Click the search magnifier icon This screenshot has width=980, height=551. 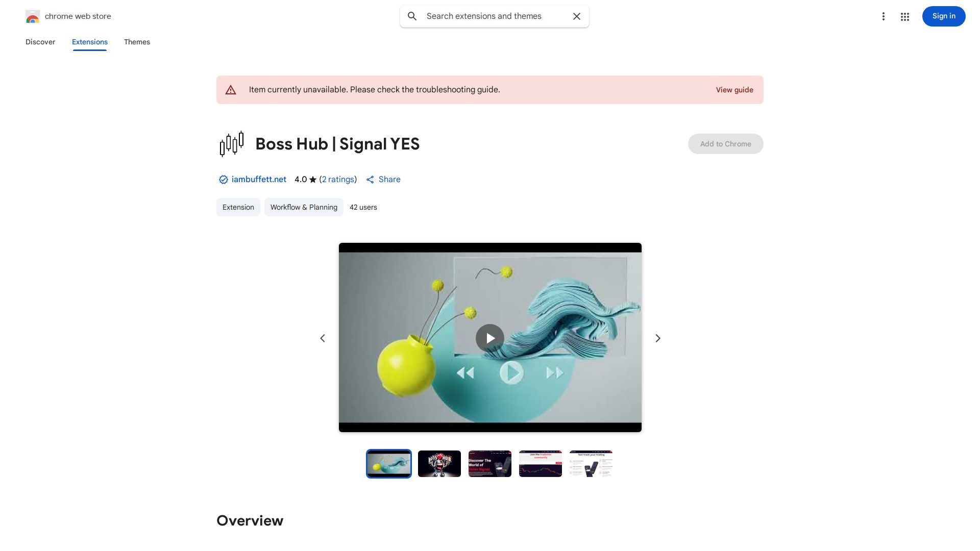pos(412,16)
